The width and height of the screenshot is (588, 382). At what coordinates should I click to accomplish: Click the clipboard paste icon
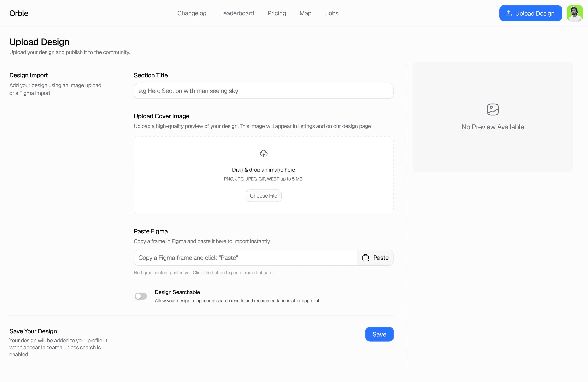(365, 258)
